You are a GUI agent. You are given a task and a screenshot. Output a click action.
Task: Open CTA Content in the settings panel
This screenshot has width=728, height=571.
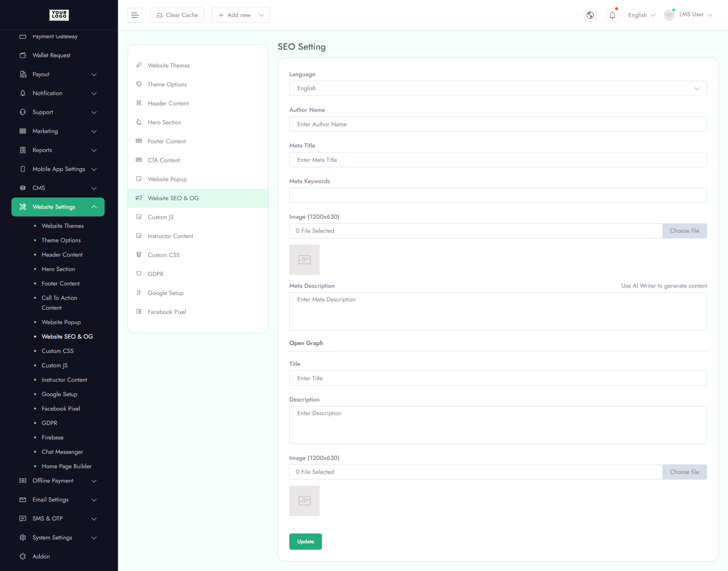click(198, 160)
